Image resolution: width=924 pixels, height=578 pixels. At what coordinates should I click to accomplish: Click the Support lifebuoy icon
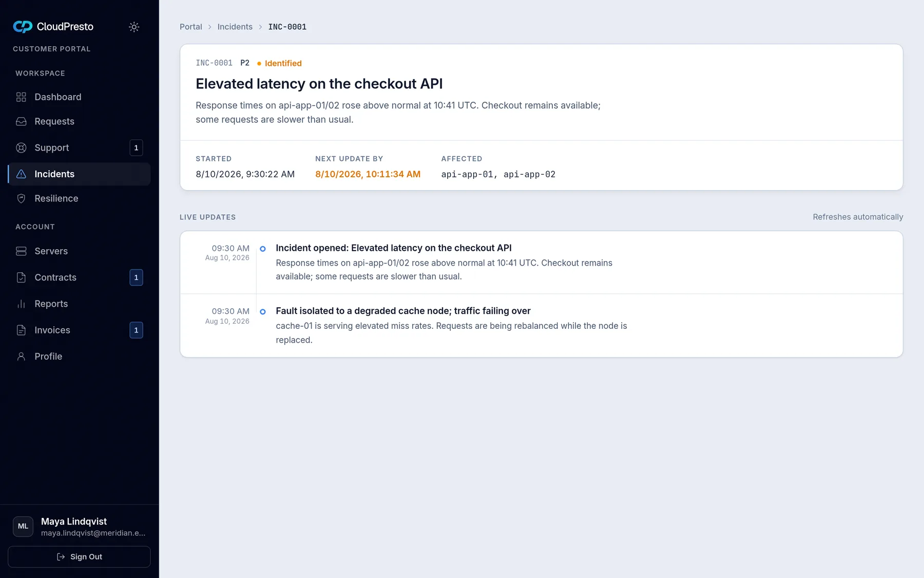tap(21, 148)
